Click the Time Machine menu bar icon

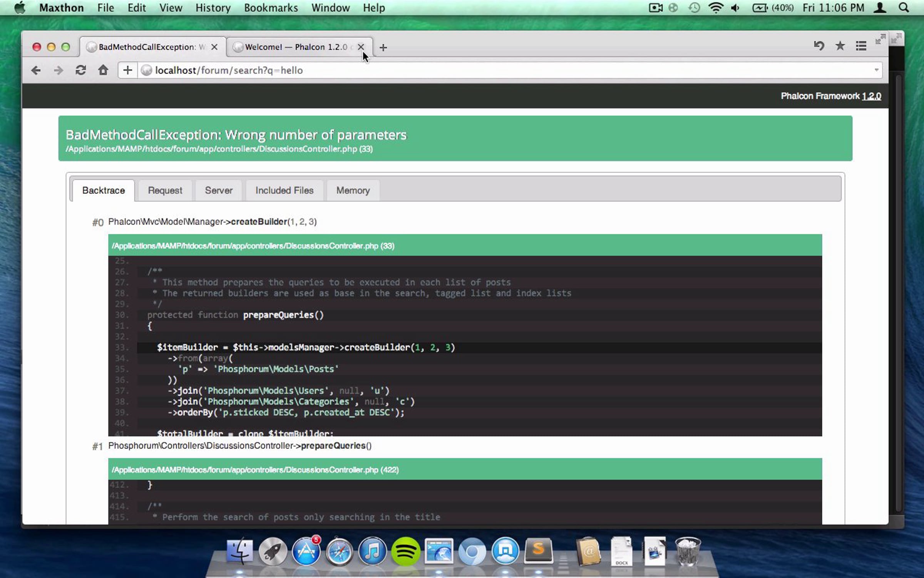coord(694,8)
